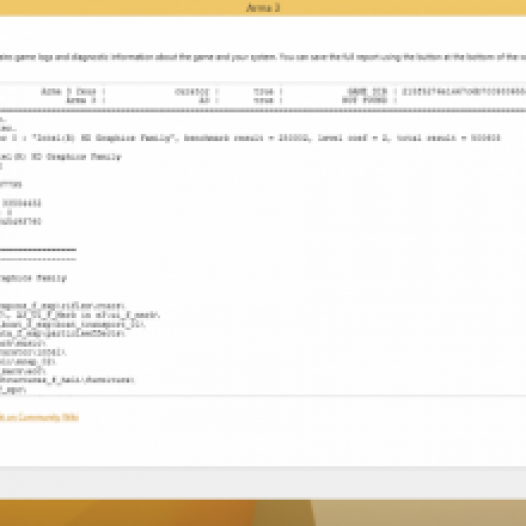Click the Arma 3 window title bar
526x526 pixels.
[263, 8]
